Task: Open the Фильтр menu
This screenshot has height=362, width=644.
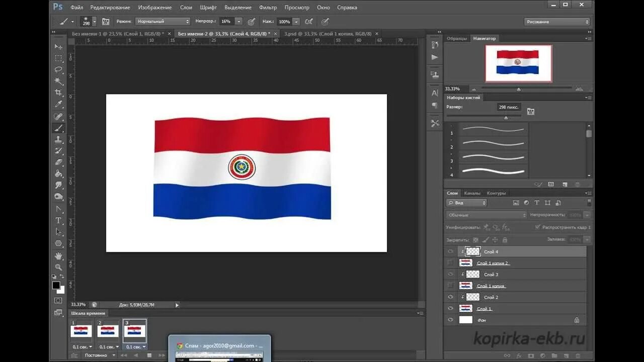Action: [x=268, y=8]
